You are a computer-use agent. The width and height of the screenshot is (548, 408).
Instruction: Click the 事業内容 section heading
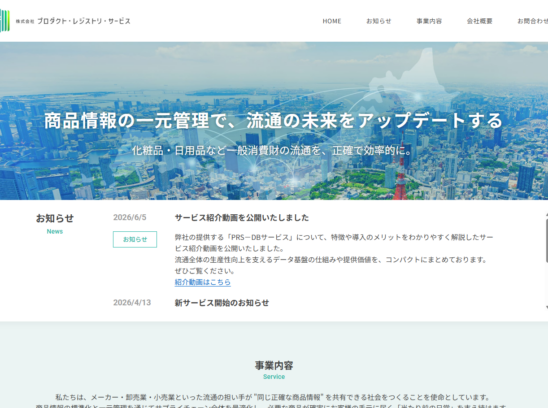[x=274, y=366]
